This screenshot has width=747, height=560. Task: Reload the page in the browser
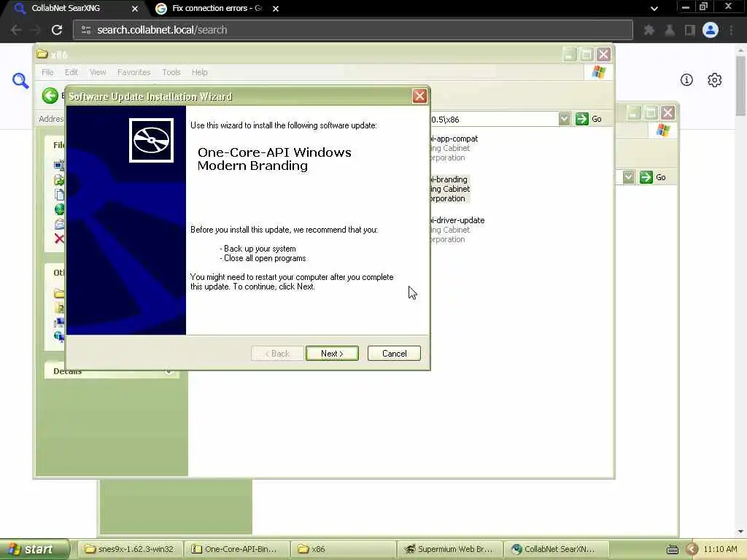(x=57, y=30)
